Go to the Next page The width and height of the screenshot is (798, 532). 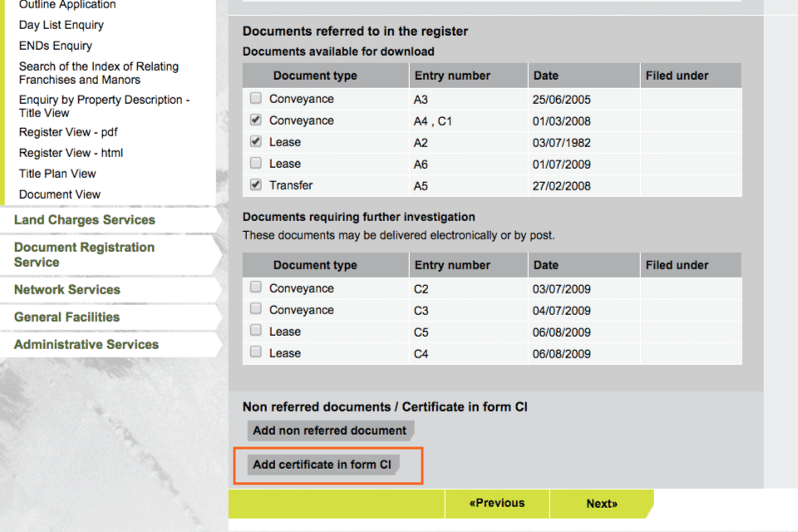pos(601,504)
